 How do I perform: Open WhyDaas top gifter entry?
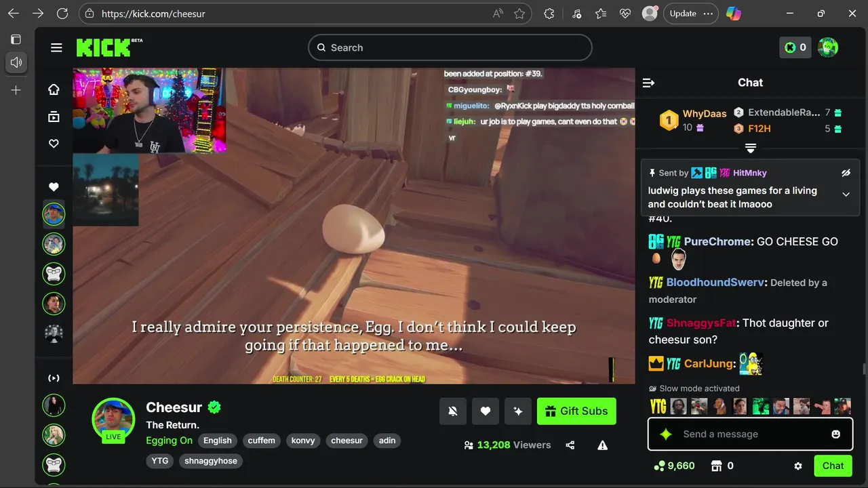tap(693, 120)
